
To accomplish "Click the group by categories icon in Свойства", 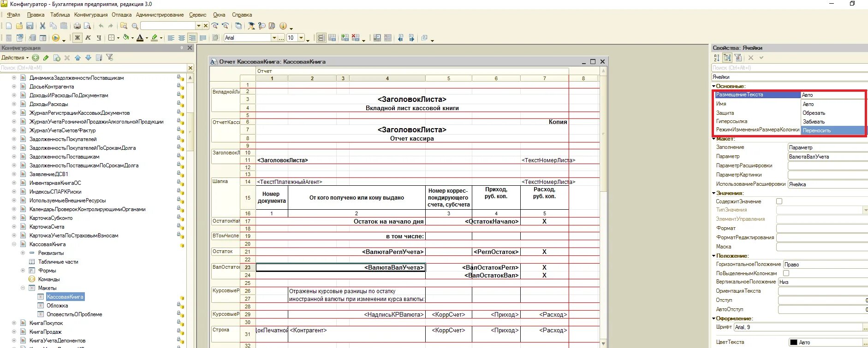I will (x=727, y=58).
